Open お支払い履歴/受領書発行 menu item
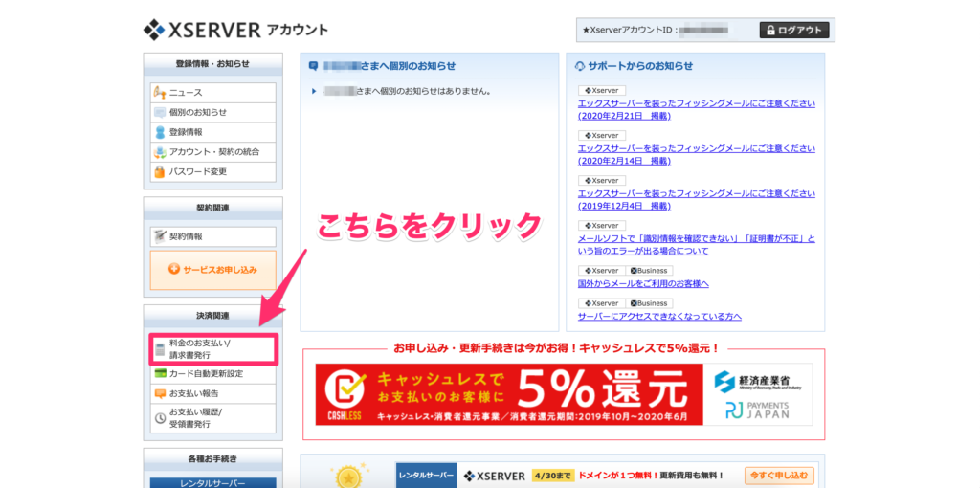The image size is (980, 488). [x=212, y=418]
